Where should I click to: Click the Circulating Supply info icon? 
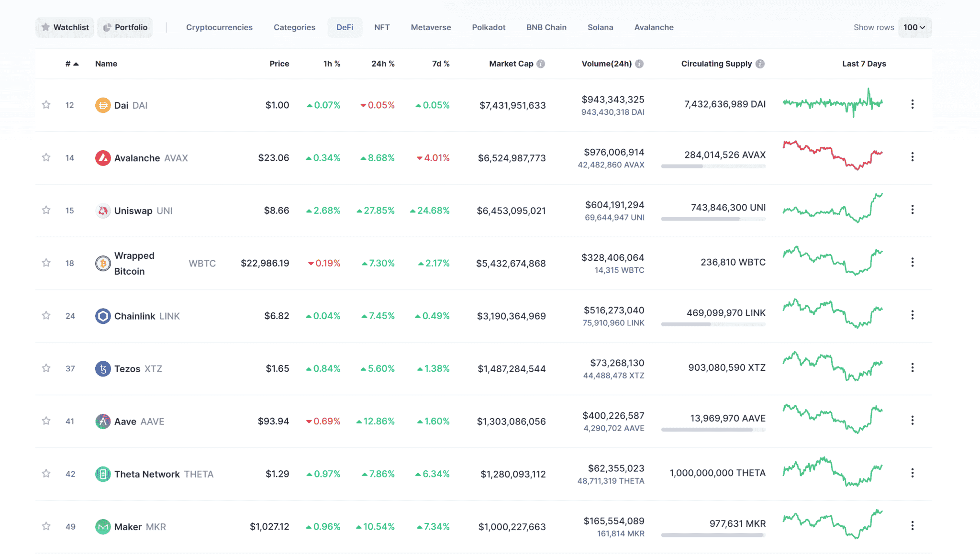point(760,64)
